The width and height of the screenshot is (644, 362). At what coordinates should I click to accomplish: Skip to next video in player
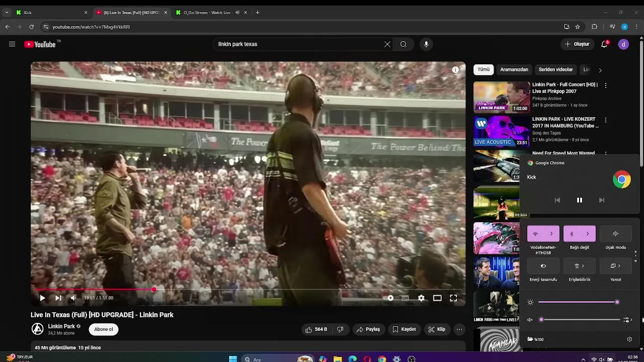pos(58,298)
